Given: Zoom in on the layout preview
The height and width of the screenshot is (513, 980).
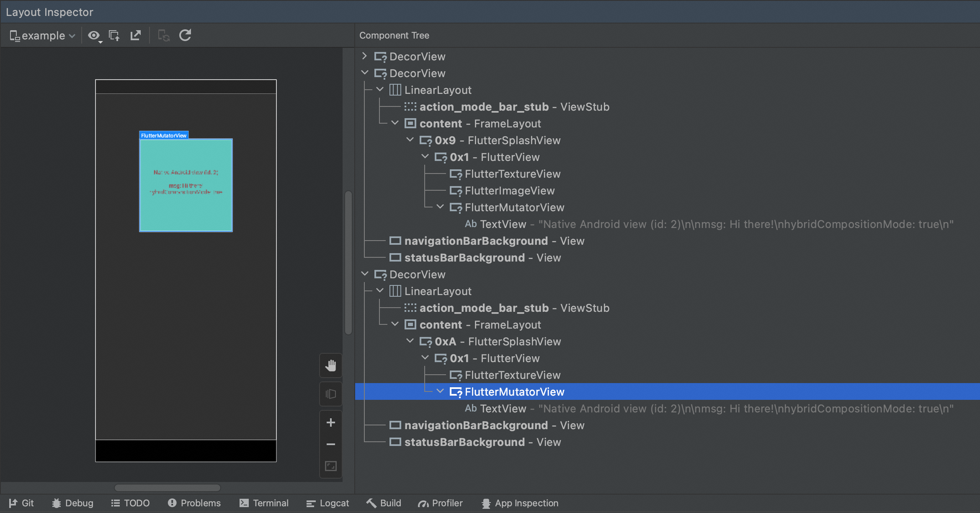Looking at the screenshot, I should click(330, 422).
